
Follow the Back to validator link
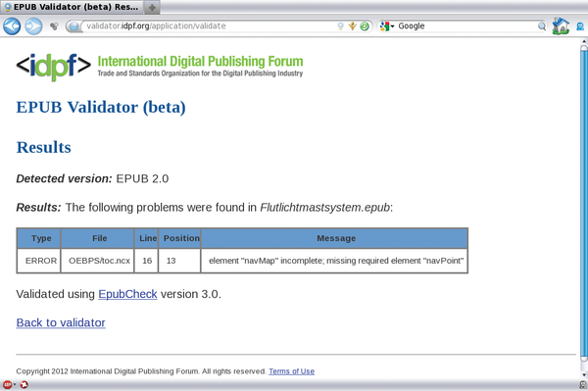point(61,322)
